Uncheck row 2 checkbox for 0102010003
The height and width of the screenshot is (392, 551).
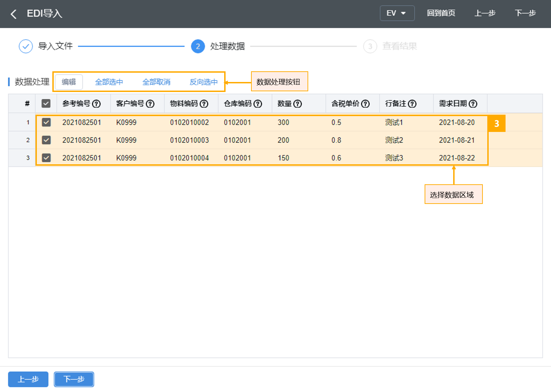tap(46, 140)
